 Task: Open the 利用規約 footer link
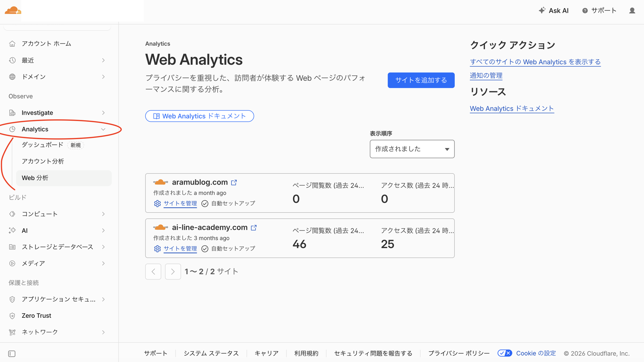pyautogui.click(x=306, y=353)
